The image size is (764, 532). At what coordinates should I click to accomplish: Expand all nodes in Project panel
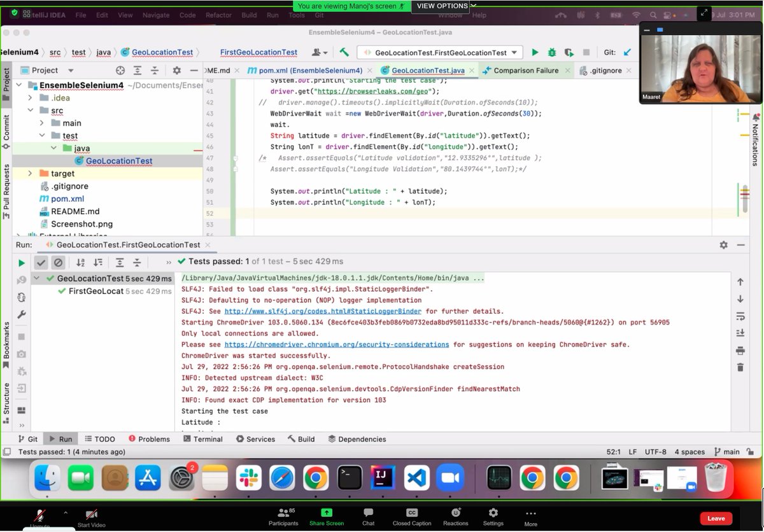pyautogui.click(x=138, y=71)
